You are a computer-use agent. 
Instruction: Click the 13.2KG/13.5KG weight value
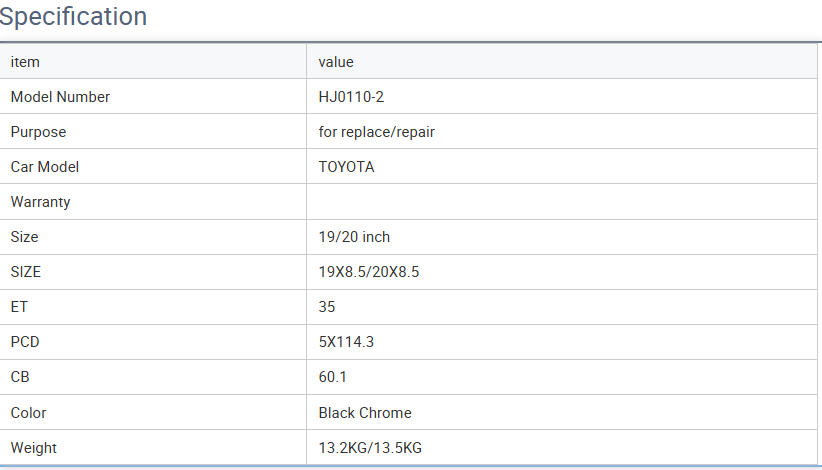[370, 447]
